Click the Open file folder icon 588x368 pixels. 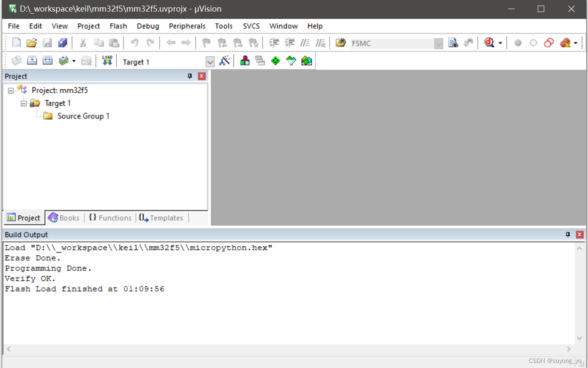32,43
